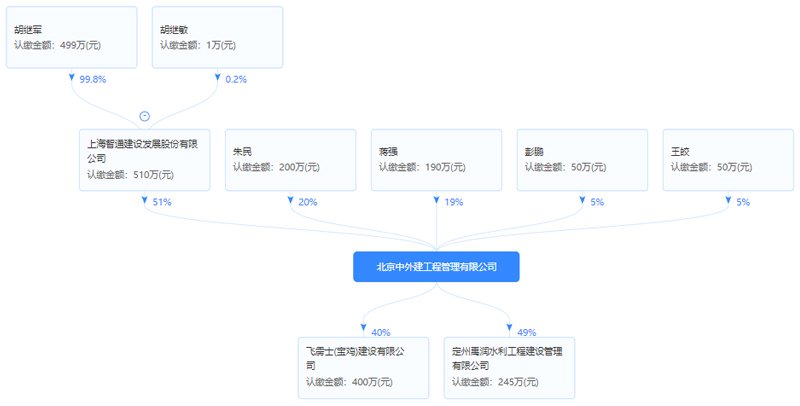This screenshot has height=406, width=800.
Task: Click the 19% ownership label
Action: pos(454,202)
